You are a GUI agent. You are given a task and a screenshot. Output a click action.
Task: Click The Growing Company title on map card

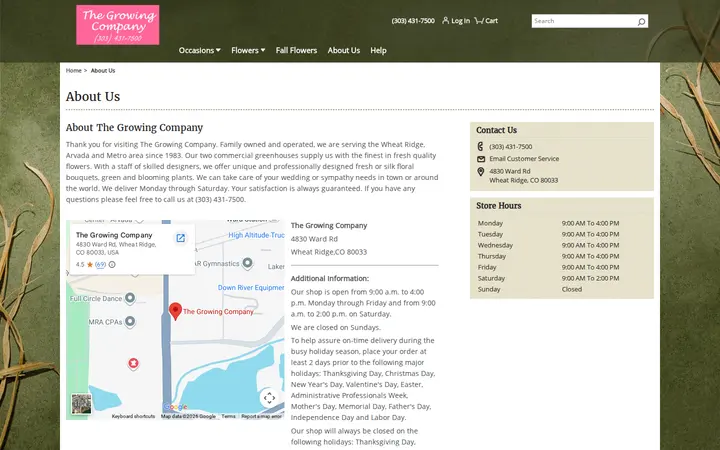coord(114,235)
